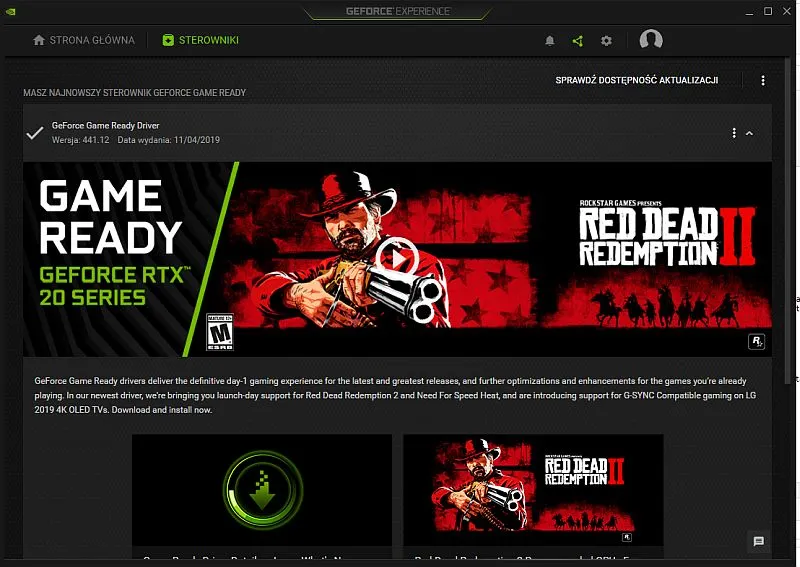Screen dimensions: 800x567
Task: Maximize the GeForce Experience window
Action: 768,11
